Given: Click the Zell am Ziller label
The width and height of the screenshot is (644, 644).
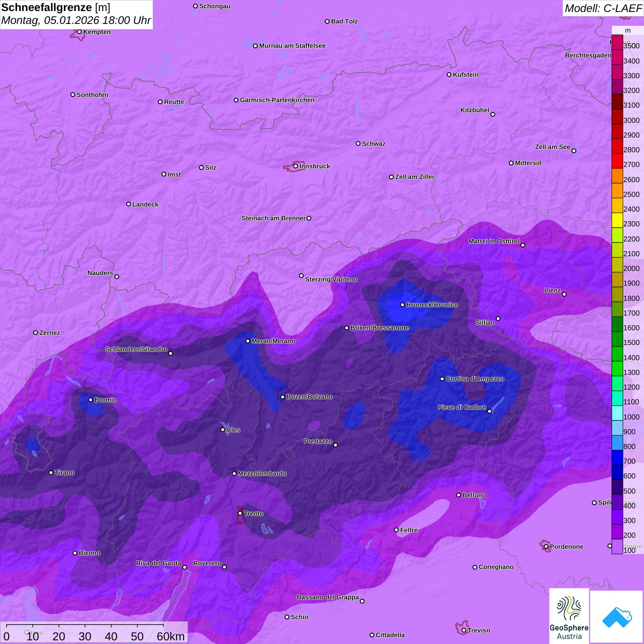Looking at the screenshot, I should (415, 177).
